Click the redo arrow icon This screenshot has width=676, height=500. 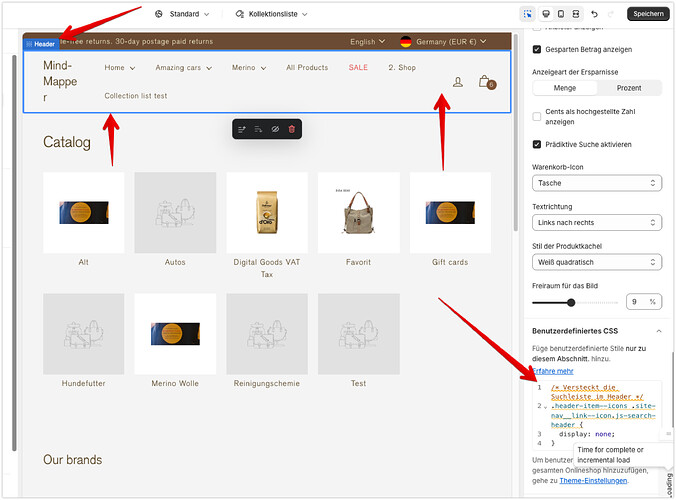tap(610, 14)
